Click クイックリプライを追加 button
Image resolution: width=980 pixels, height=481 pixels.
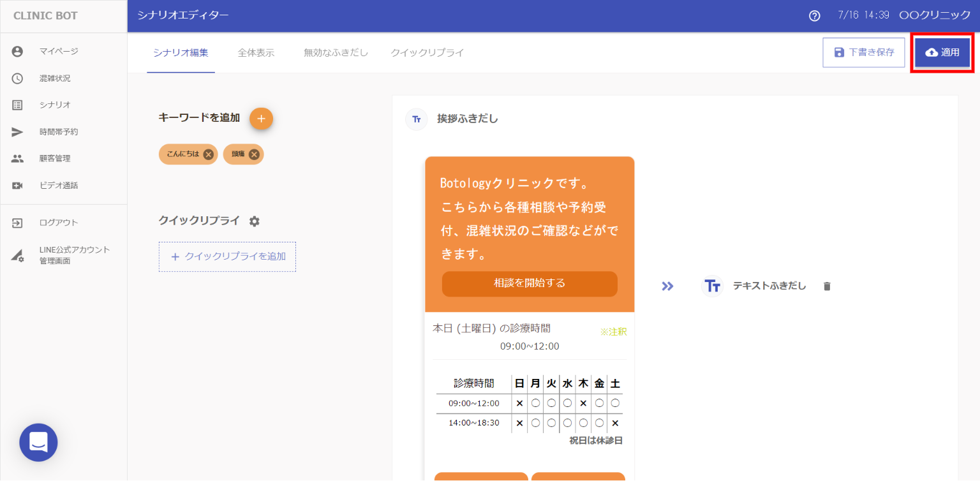point(227,256)
